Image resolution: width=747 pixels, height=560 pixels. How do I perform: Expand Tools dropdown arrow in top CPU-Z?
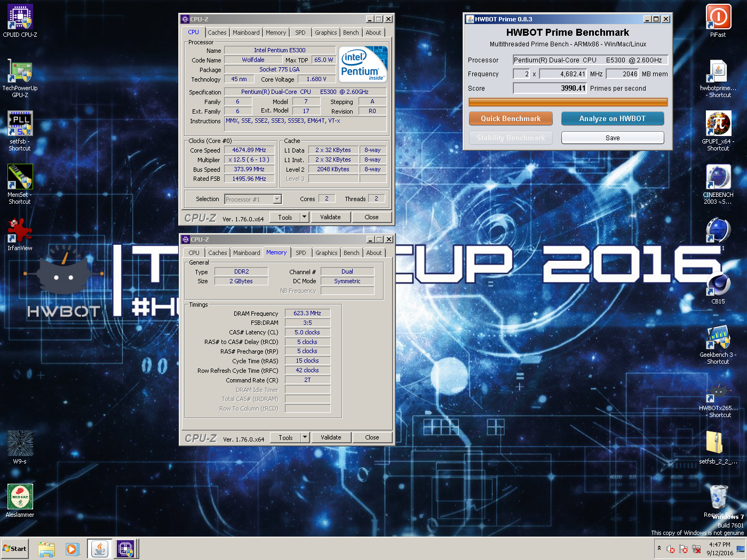pos(304,217)
